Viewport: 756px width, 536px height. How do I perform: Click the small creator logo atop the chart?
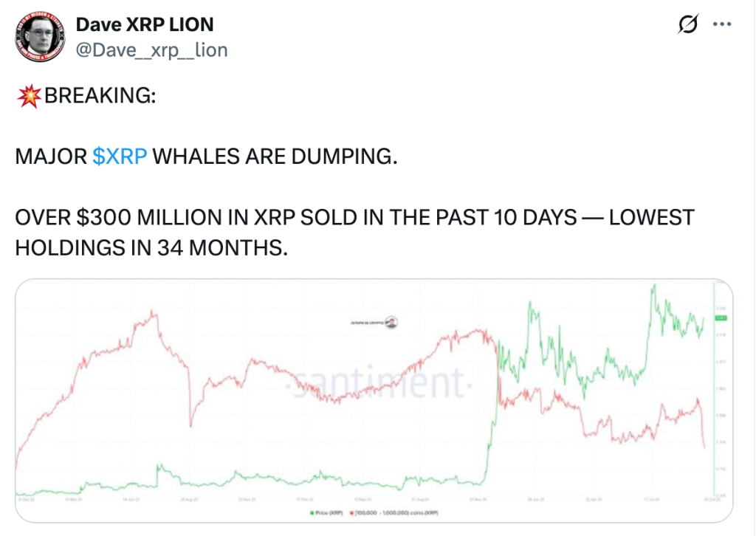(392, 322)
